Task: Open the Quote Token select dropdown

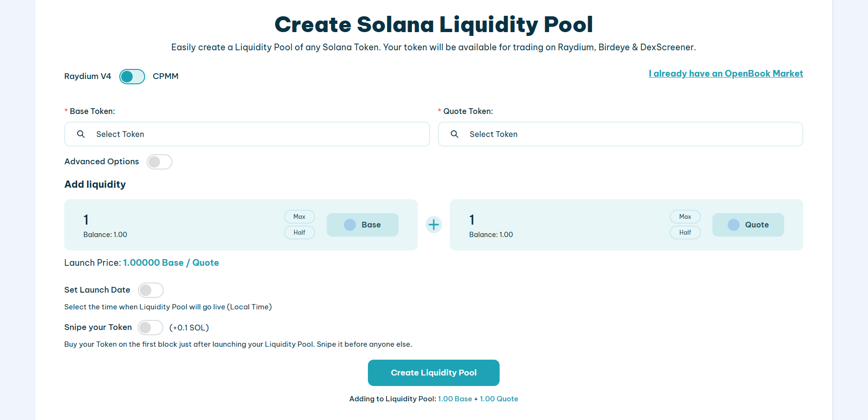Action: coord(620,134)
